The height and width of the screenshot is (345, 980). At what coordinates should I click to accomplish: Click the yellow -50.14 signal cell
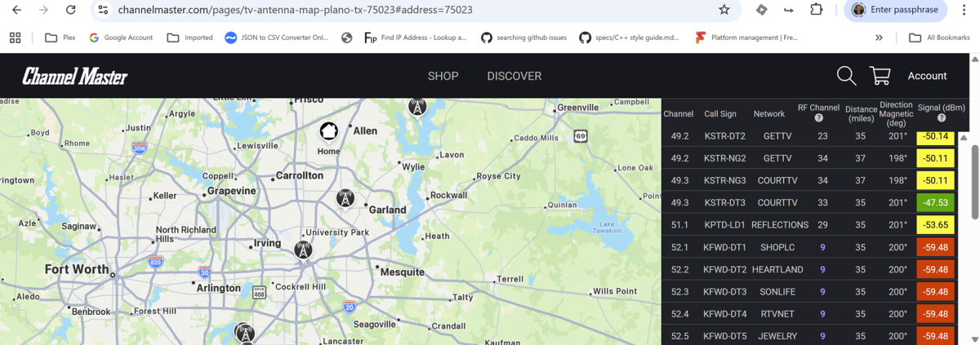point(935,136)
